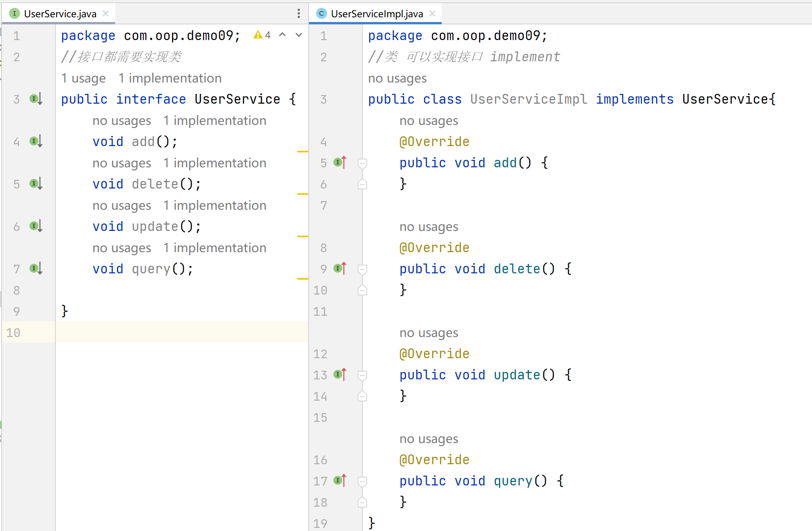
Task: Click the yellow warnings indicator showing 4
Action: coord(262,35)
